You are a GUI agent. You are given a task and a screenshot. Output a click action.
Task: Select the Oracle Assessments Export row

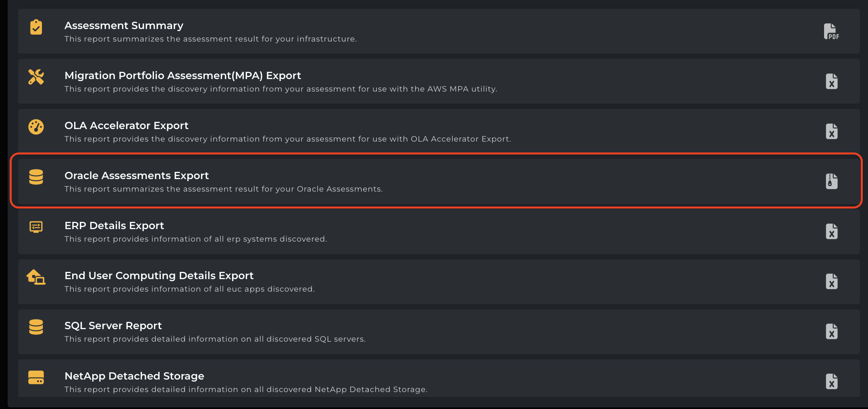coord(403,182)
